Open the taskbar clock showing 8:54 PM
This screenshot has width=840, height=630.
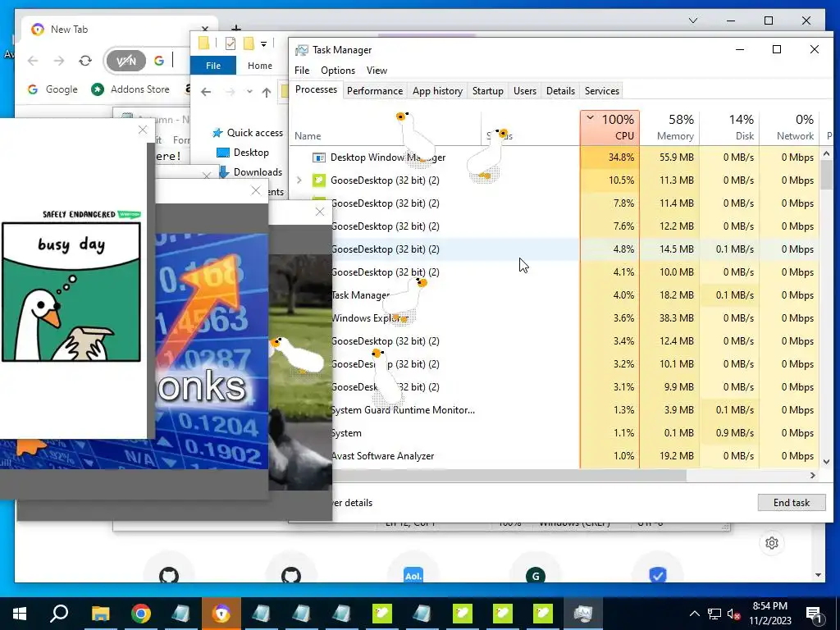770,614
